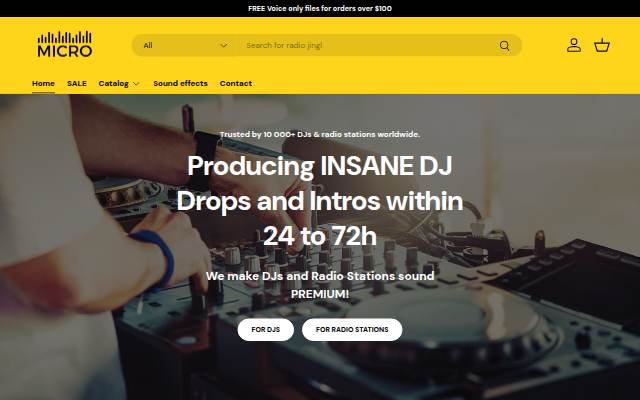Click the magnifier search icon
The image size is (640, 400).
pos(504,45)
